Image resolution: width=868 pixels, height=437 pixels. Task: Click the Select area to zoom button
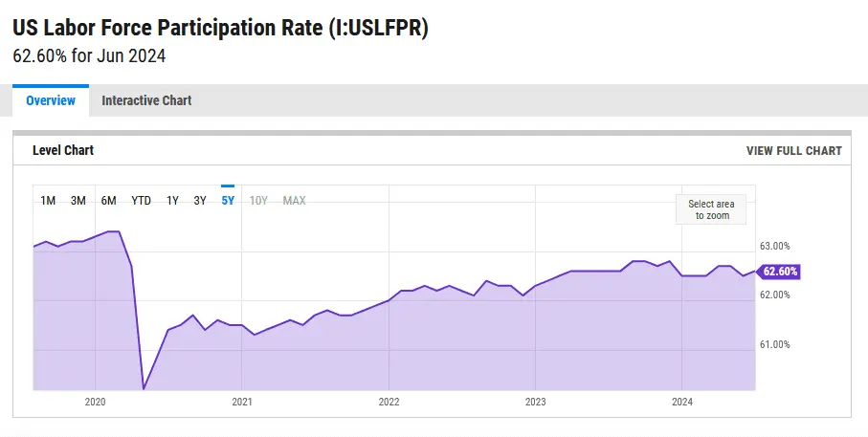[x=711, y=209]
